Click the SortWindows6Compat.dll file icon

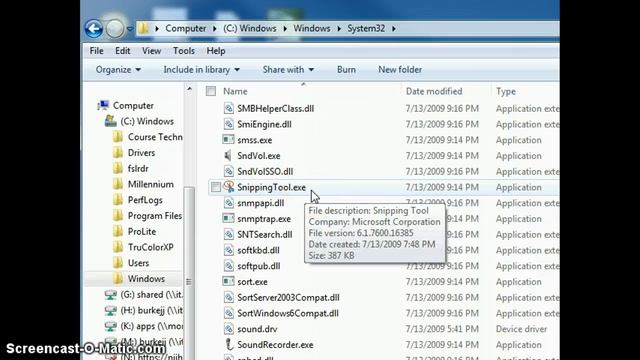click(x=229, y=313)
